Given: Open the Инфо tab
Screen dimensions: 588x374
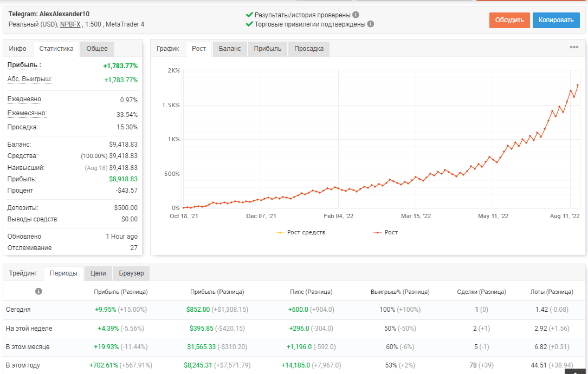Looking at the screenshot, I should click(18, 49).
